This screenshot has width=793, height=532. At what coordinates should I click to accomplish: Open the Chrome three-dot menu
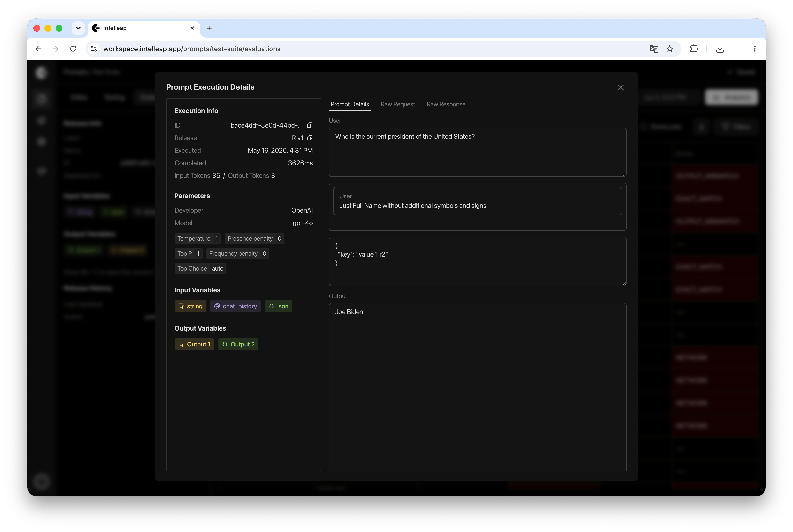(x=755, y=49)
